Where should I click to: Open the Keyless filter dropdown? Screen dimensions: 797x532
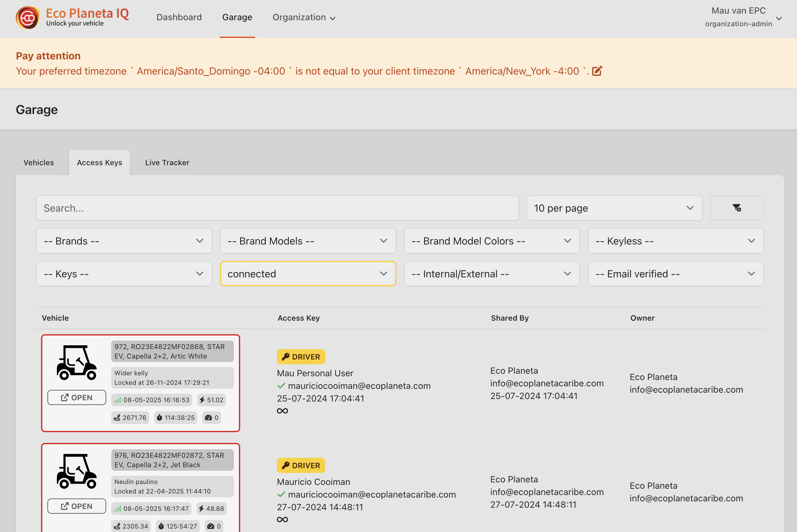pyautogui.click(x=676, y=241)
